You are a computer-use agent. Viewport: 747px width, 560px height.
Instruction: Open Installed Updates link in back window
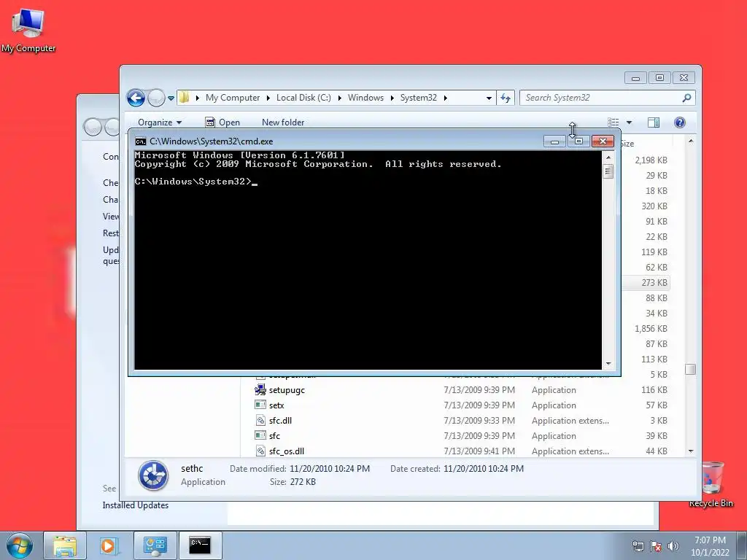135,505
